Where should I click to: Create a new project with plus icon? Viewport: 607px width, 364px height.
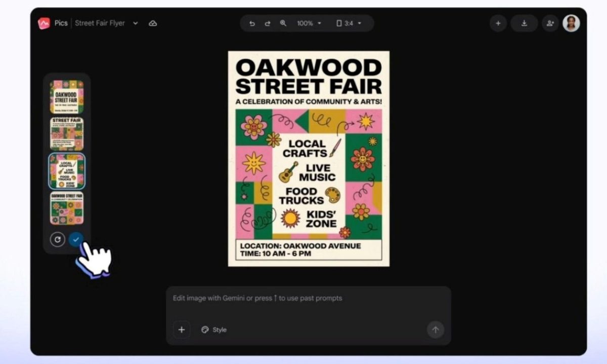[x=498, y=23]
